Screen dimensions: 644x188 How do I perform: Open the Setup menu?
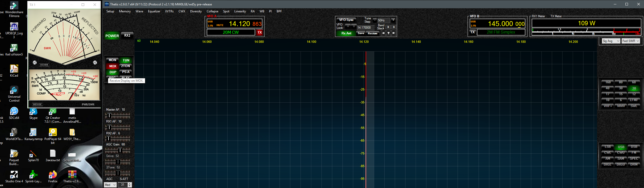tap(110, 11)
